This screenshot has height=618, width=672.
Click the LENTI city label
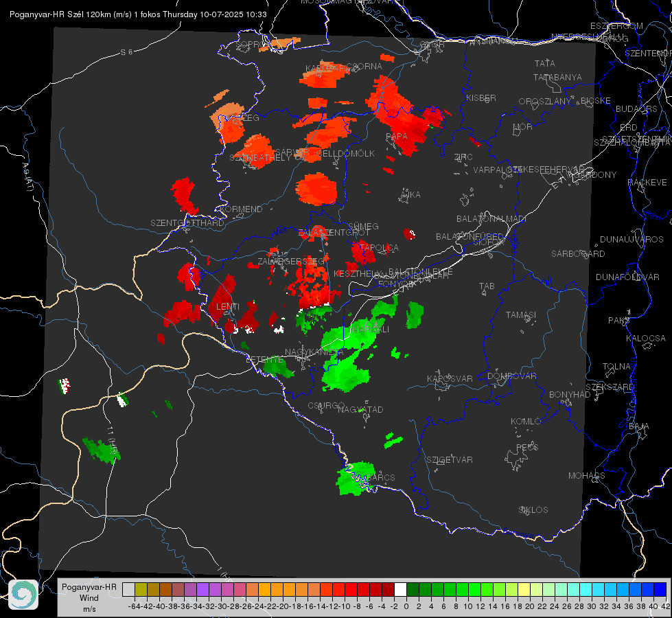click(228, 306)
